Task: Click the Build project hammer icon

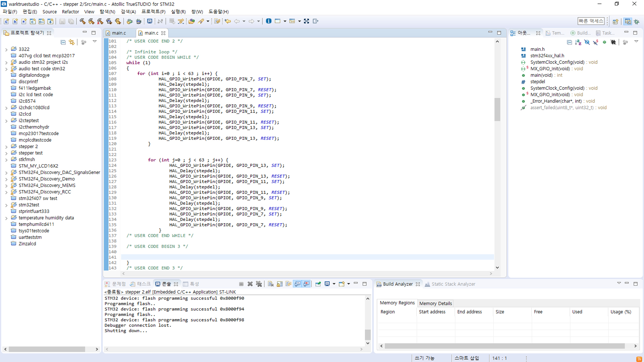Action: tap(82, 21)
